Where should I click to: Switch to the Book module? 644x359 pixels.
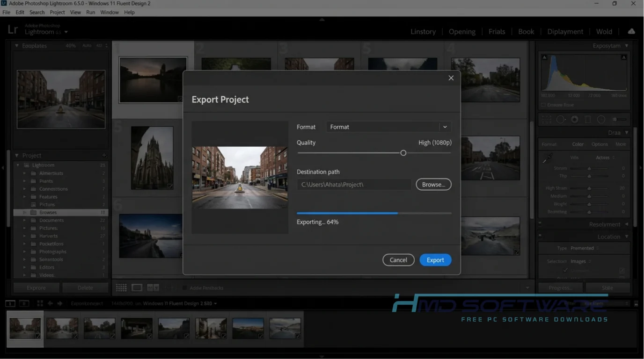tap(526, 31)
